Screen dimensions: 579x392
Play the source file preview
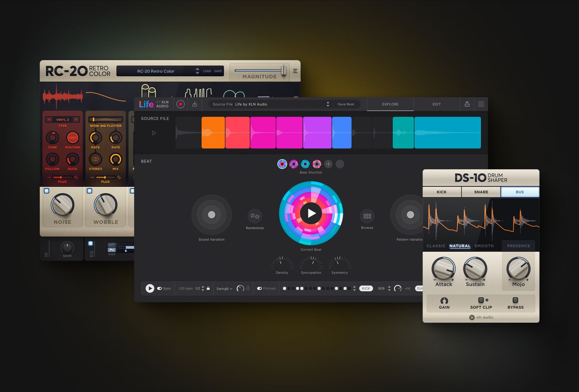154,133
